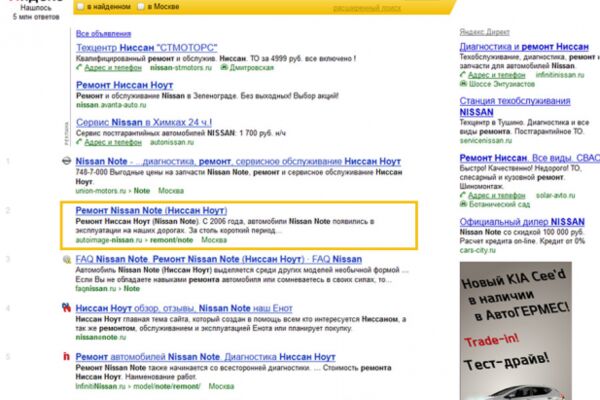This screenshot has height=400, width=600.
Task: Open the union-motors.ru › Note URL
Action: tap(112, 191)
